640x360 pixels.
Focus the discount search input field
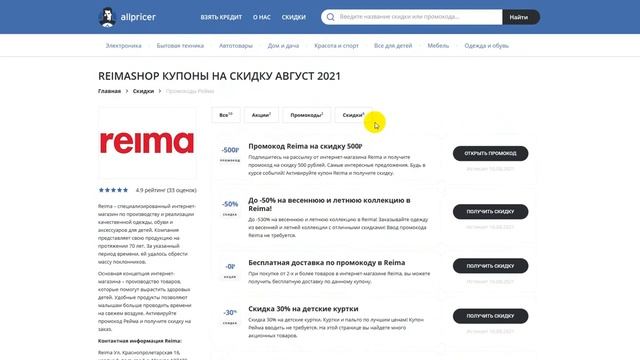pyautogui.click(x=411, y=17)
